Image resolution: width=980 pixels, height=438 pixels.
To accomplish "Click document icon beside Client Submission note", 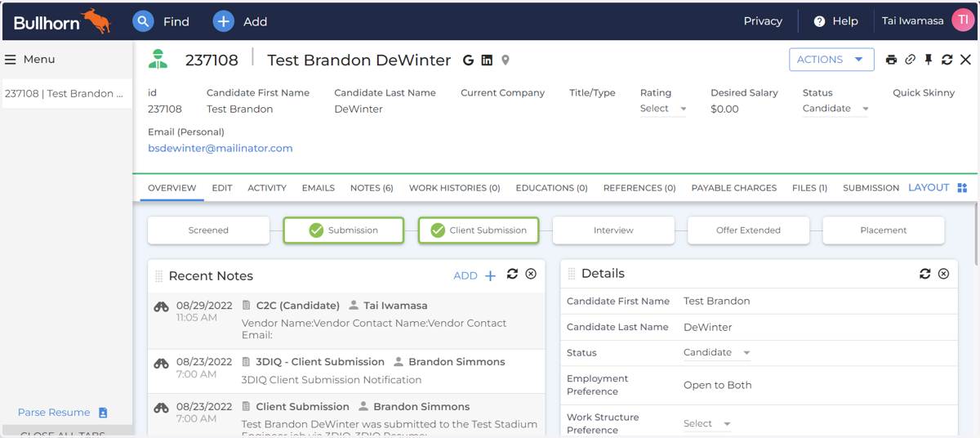I will 247,407.
